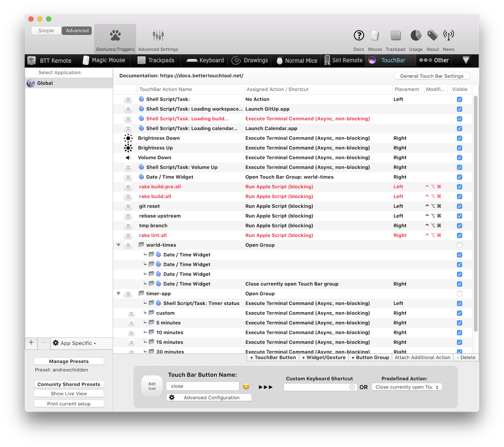Enable Visible for timer-app group
Screen dimensions: 504x447
pos(460,294)
